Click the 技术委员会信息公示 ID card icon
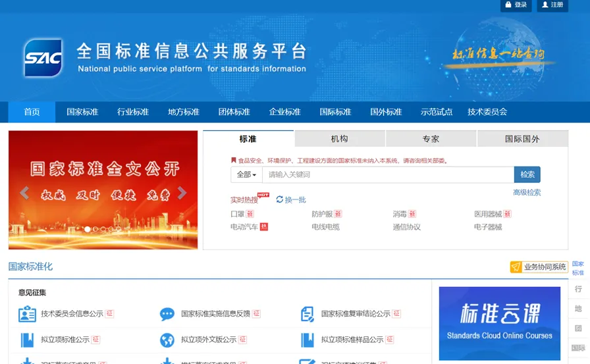 tap(27, 313)
